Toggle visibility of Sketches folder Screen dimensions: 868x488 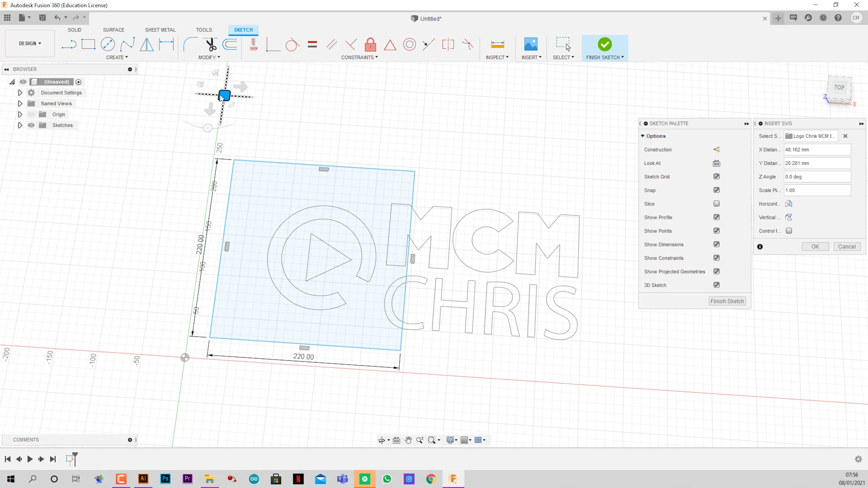tap(31, 125)
